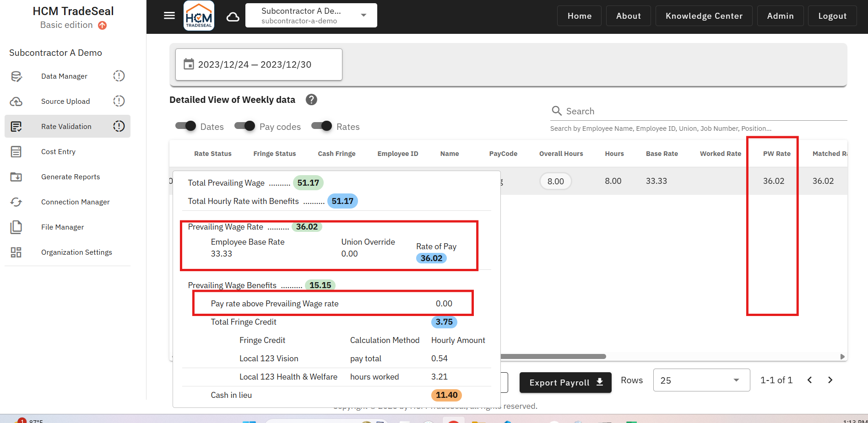This screenshot has height=423, width=868.
Task: Disable the Pay codes toggle
Action: pos(245,126)
